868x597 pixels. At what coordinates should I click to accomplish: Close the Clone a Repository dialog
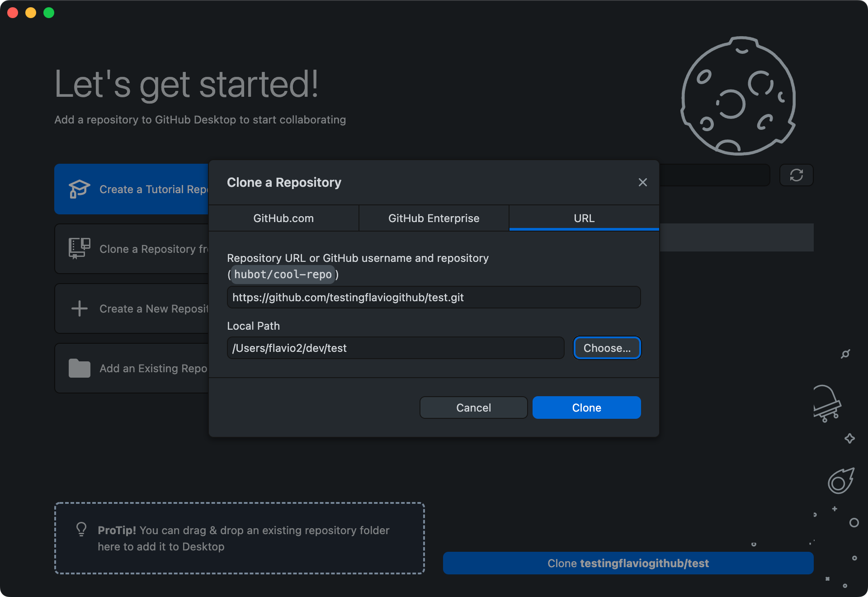(642, 182)
